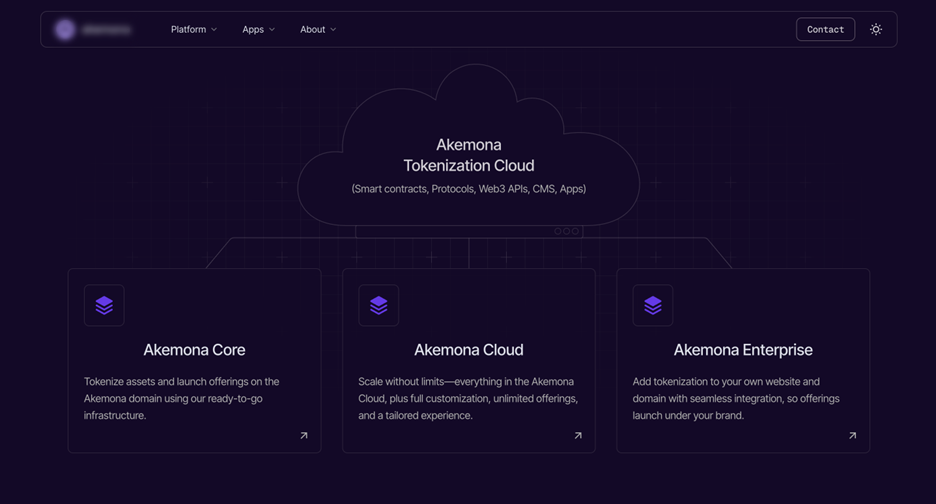Screen dimensions: 936x504
Task: Click the three dots beneath the cloud graphic
Action: (x=566, y=231)
